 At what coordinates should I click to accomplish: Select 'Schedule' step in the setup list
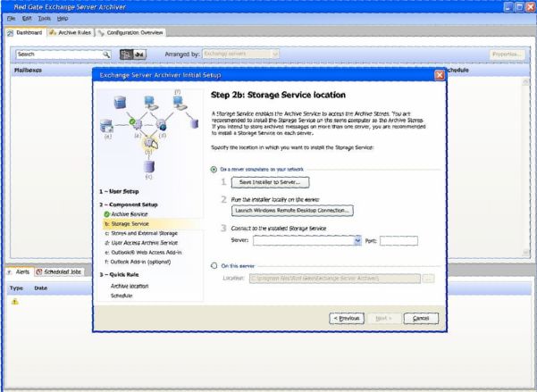pos(122,296)
